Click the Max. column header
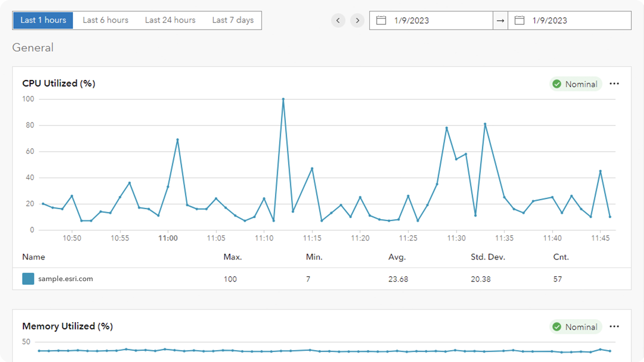The height and width of the screenshot is (362, 644). pos(232,257)
